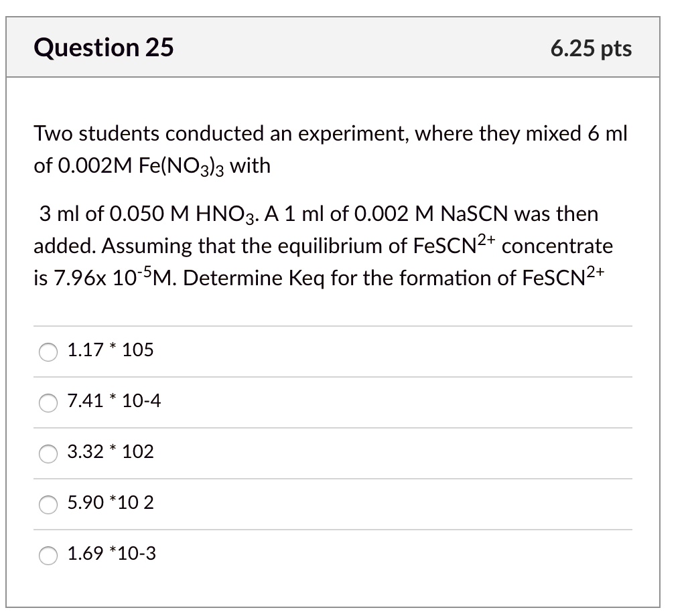This screenshot has width=686, height=616.
Task: Select the answer 1.69 *10-3
Action: point(48,556)
